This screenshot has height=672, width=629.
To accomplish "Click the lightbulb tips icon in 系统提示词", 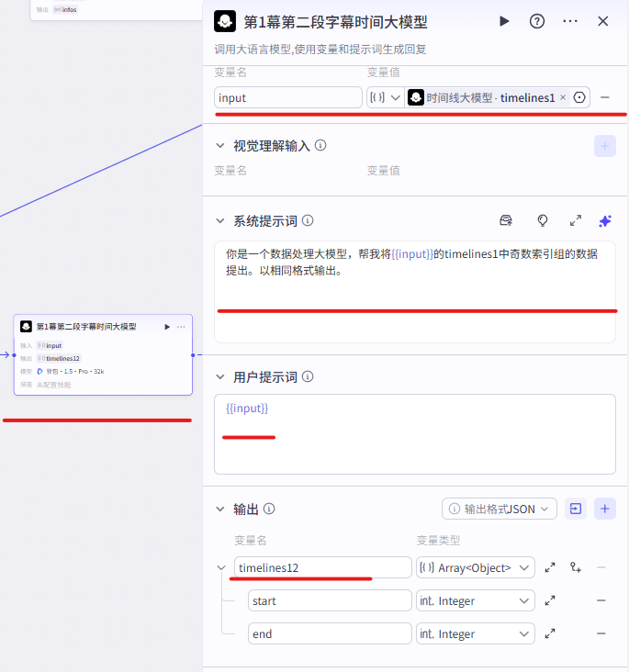I will tap(543, 220).
